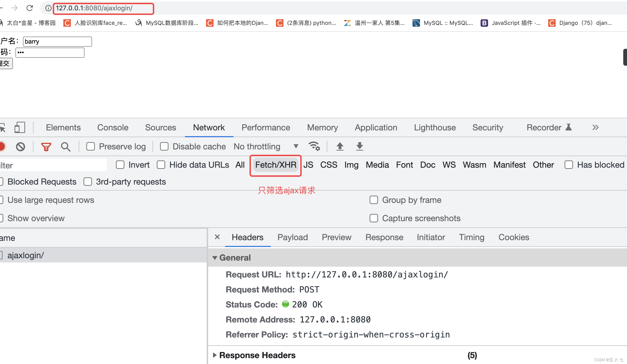Screen dimensions: 627x364
Task: Open 太白*金星 - 博客园 bookmark
Action: 28,23
